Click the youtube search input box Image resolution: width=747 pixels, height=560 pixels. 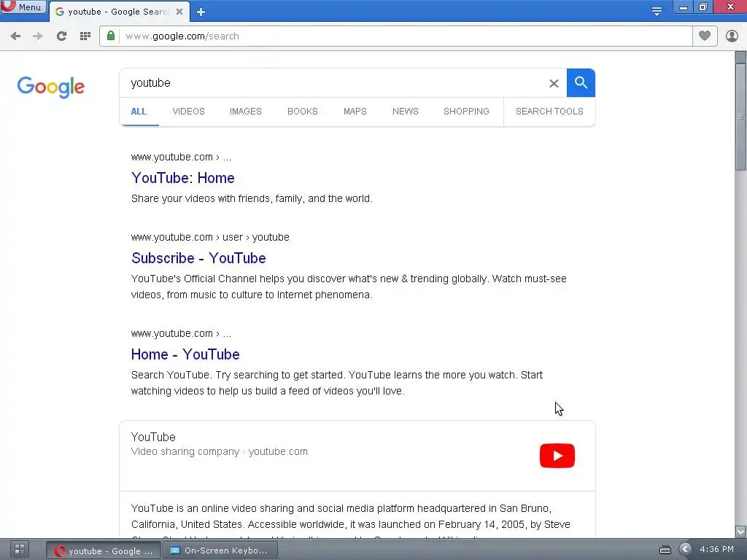pyautogui.click(x=333, y=83)
